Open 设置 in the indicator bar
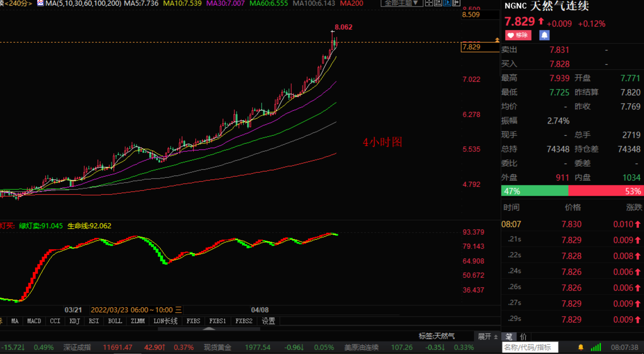 point(268,321)
